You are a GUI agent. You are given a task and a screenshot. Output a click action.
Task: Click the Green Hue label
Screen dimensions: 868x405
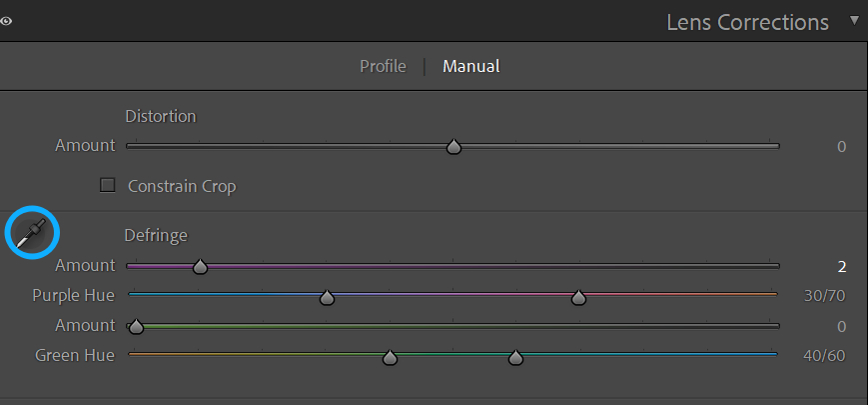click(x=75, y=355)
